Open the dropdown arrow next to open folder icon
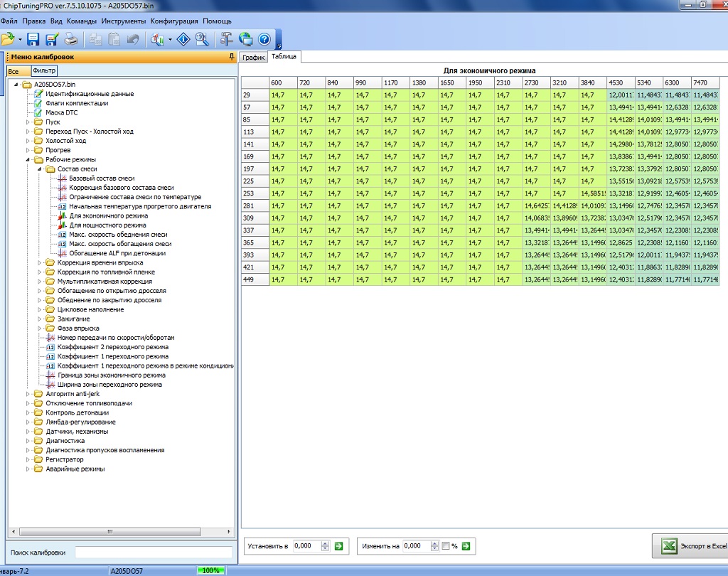The width and height of the screenshot is (728, 576). 20,40
